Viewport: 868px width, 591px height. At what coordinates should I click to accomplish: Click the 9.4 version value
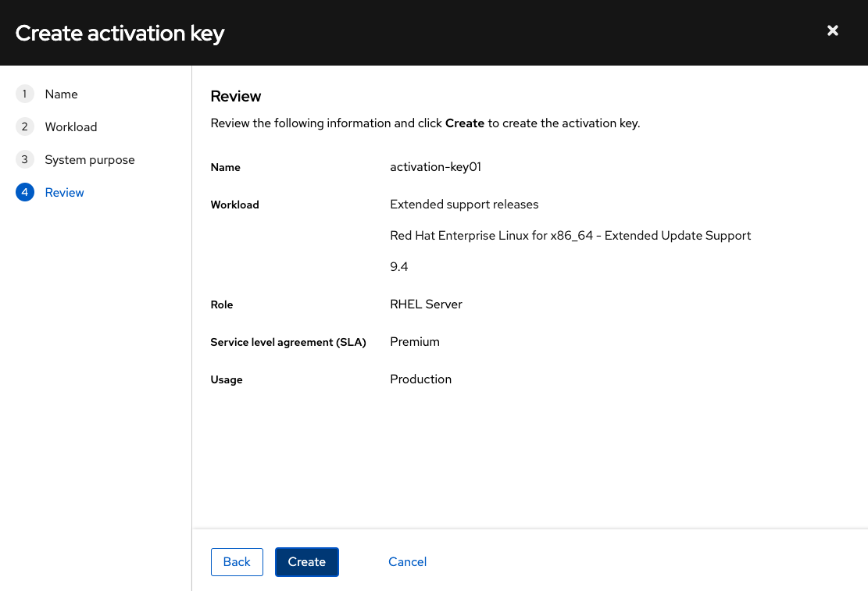click(x=398, y=267)
